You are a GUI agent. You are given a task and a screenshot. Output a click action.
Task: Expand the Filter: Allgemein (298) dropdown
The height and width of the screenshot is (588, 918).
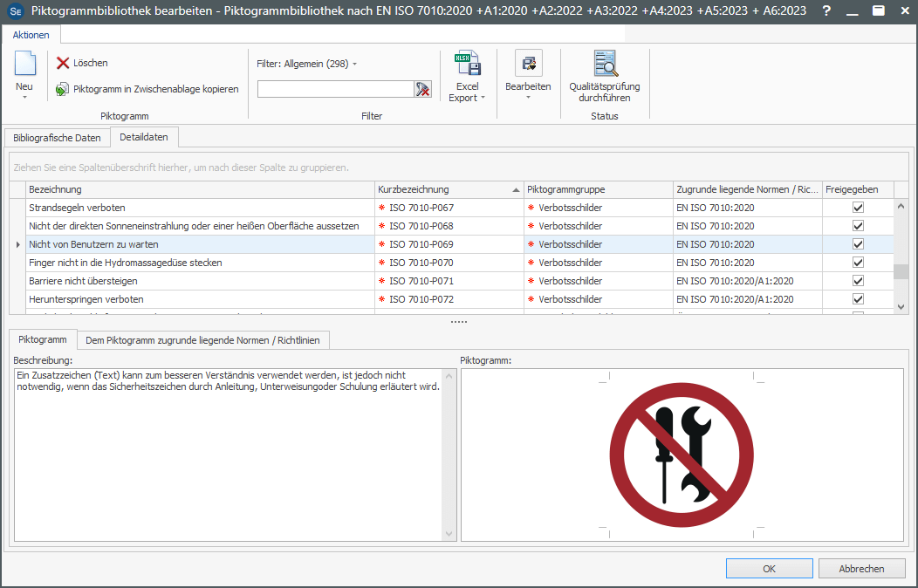[355, 64]
